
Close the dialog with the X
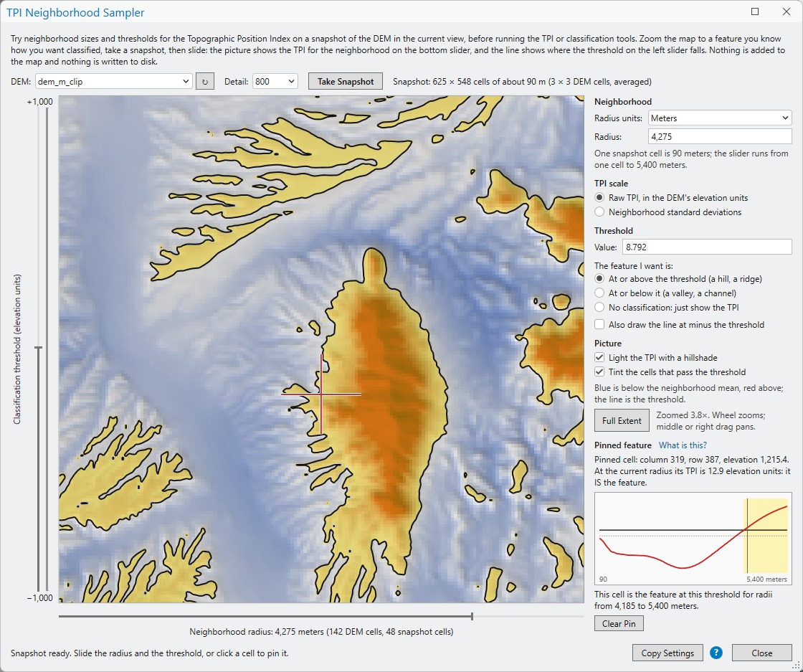click(787, 11)
